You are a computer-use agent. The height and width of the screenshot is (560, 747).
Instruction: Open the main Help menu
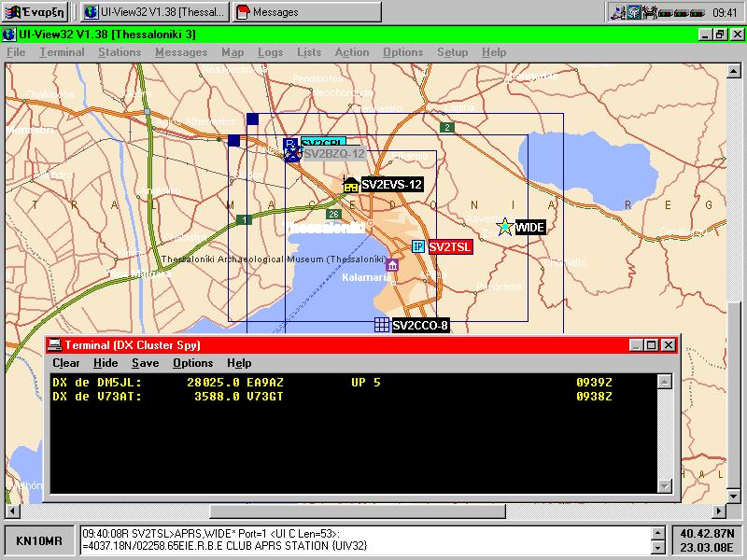pos(494,52)
